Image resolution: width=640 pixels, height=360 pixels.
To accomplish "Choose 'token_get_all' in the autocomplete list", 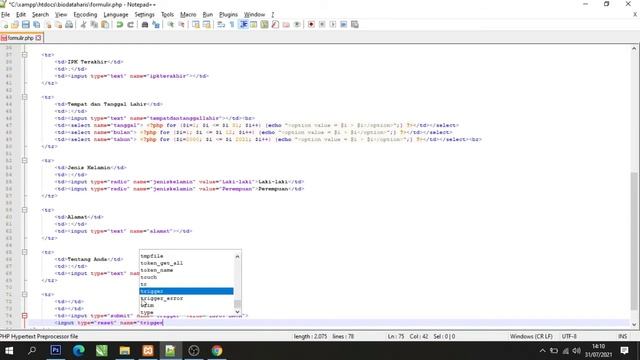I will click(187, 263).
